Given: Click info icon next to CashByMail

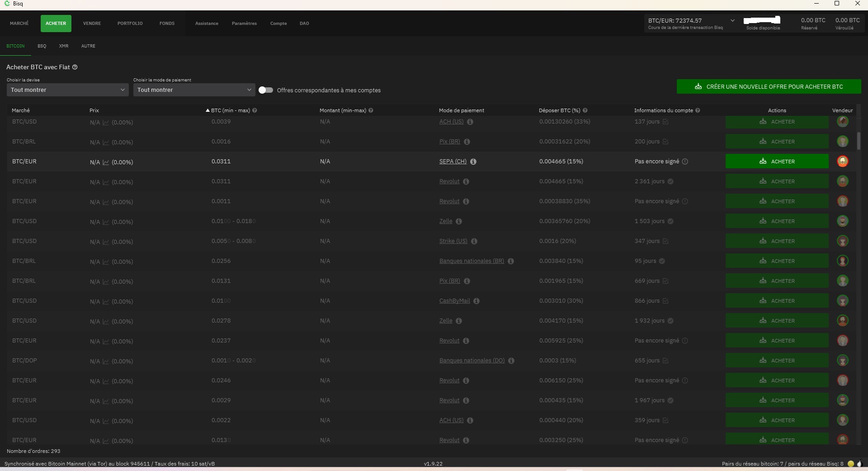Looking at the screenshot, I should pos(476,301).
